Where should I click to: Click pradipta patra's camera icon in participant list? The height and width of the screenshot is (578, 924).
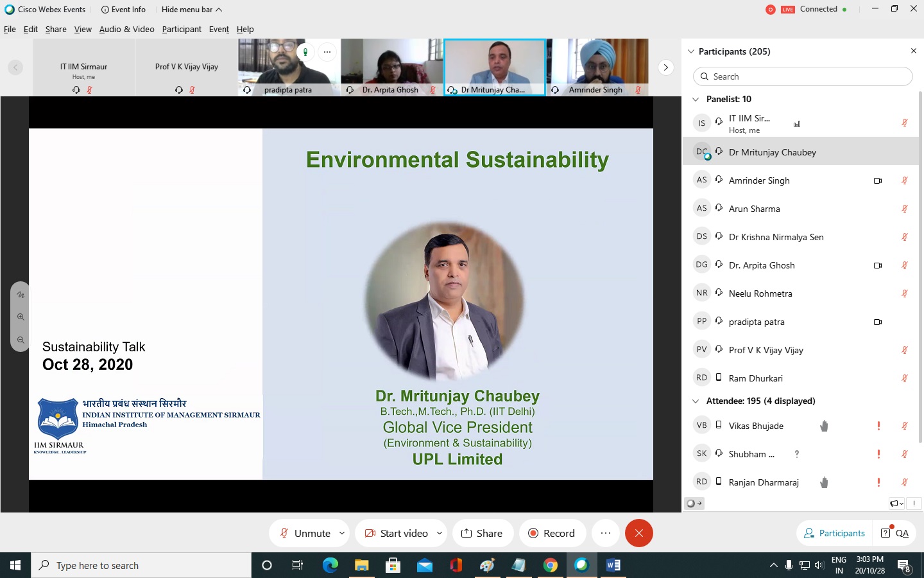[878, 322]
